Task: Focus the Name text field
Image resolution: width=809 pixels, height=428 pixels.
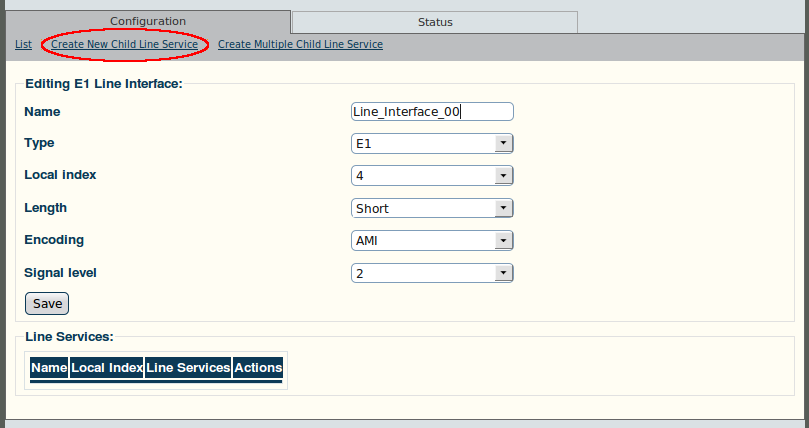Action: point(432,112)
